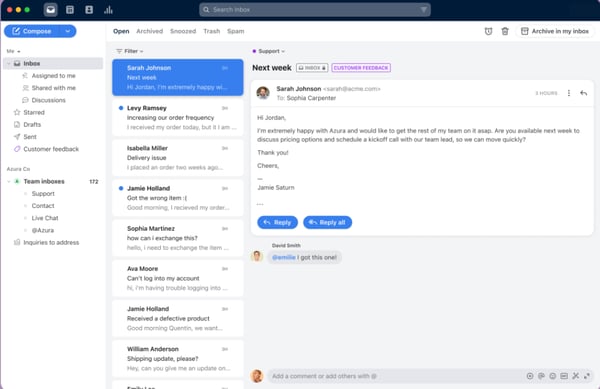Click Archive in my inbox button
The height and width of the screenshot is (389, 600).
554,31
